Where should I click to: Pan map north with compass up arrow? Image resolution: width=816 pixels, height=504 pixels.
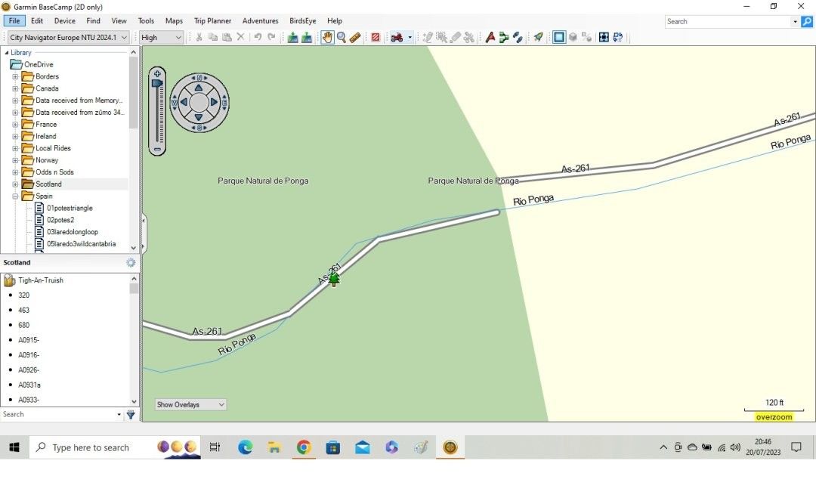199,88
